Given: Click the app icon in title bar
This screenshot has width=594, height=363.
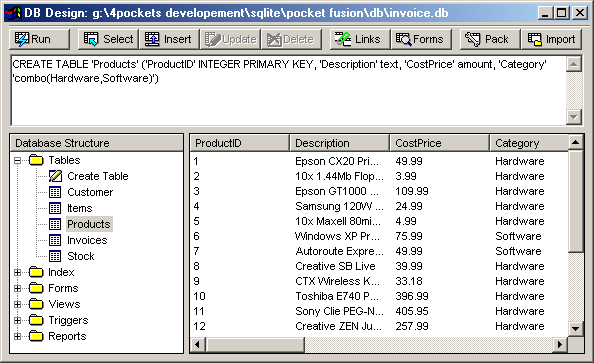Looking at the screenshot, I should click(14, 13).
